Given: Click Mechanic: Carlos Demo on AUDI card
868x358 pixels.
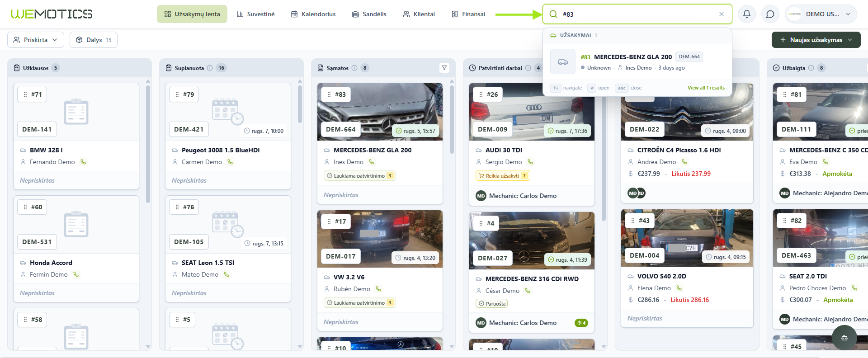Looking at the screenshot, I should (523, 196).
